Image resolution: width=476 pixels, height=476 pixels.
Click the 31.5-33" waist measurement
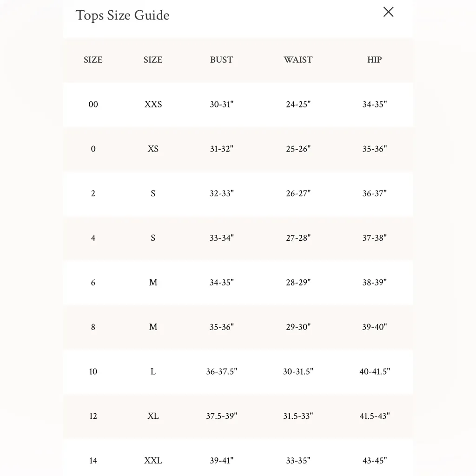(298, 416)
